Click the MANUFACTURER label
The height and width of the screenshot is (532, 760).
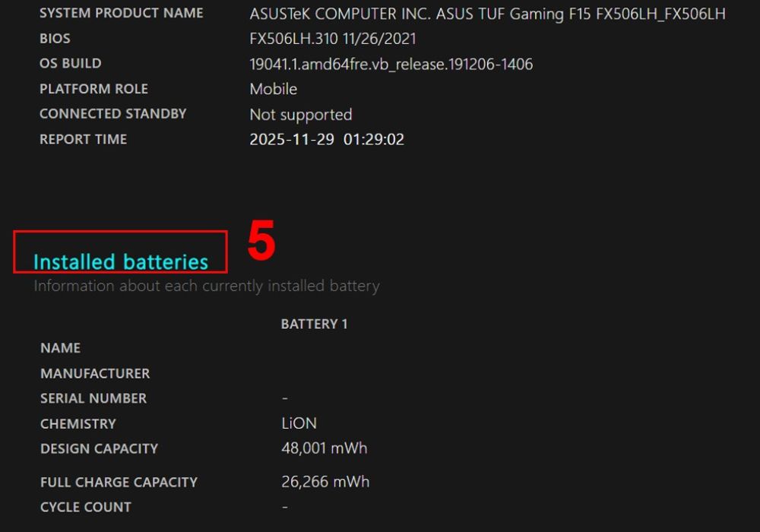(96, 374)
